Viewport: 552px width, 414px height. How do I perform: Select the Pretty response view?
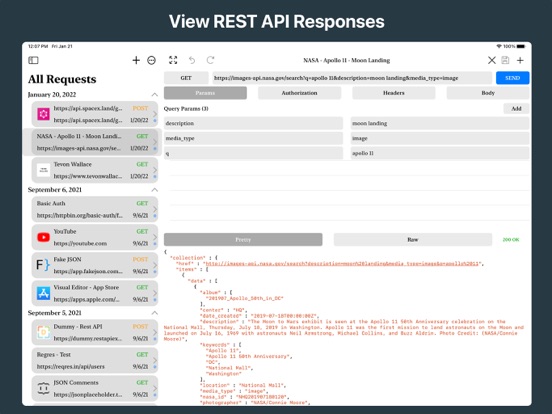pos(243,239)
